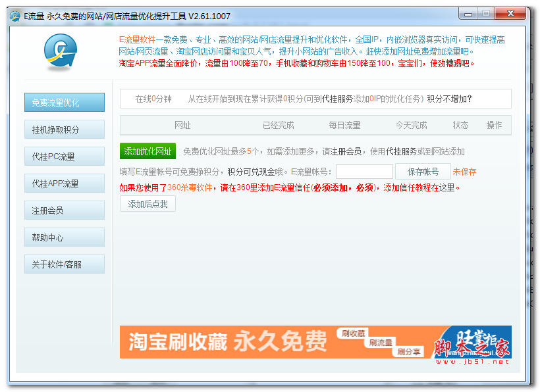Screen dimensions: 540x392
Task: Click the 保存帐号 button
Action: 423,172
